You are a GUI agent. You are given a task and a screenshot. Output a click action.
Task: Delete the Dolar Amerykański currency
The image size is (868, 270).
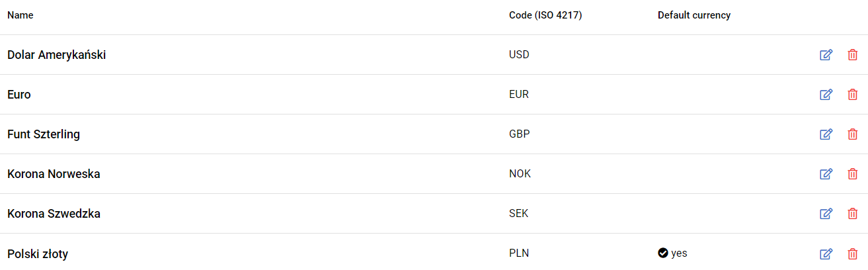(x=853, y=55)
